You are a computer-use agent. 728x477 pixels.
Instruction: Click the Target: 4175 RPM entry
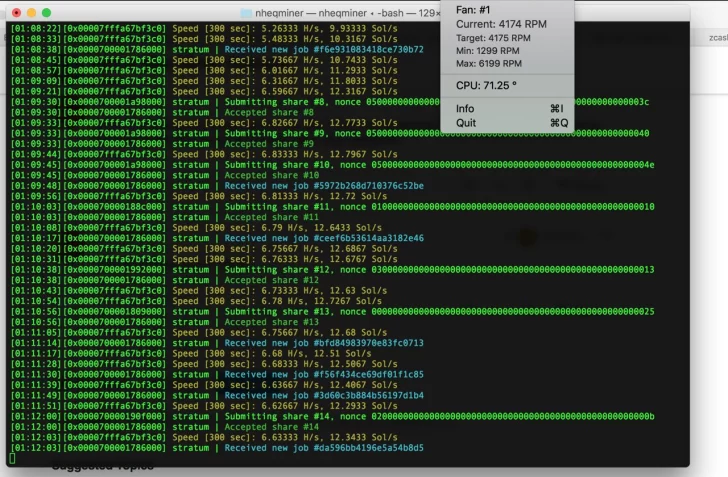click(x=493, y=38)
